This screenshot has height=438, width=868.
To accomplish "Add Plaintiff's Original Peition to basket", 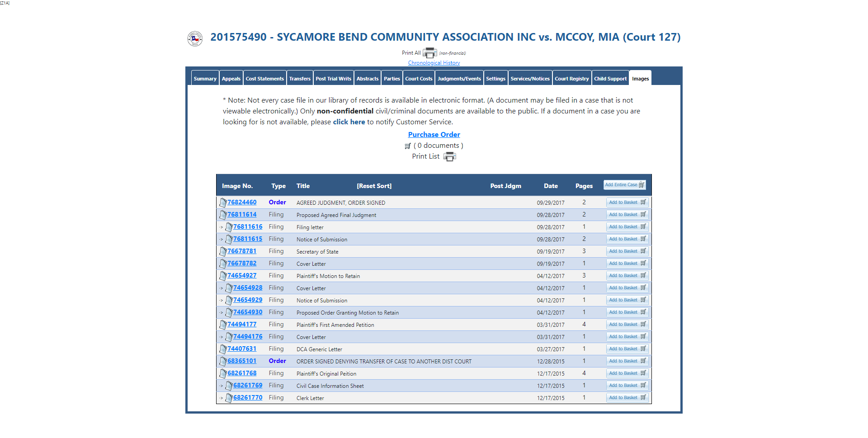I will (627, 373).
